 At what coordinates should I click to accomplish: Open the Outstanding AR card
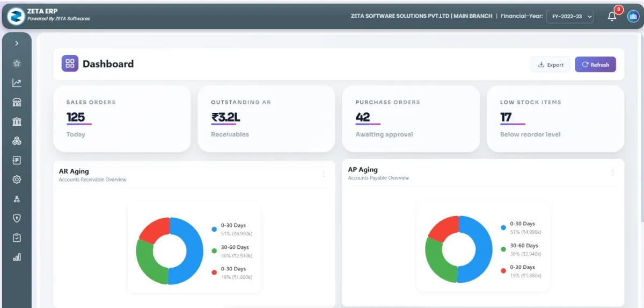tap(267, 119)
